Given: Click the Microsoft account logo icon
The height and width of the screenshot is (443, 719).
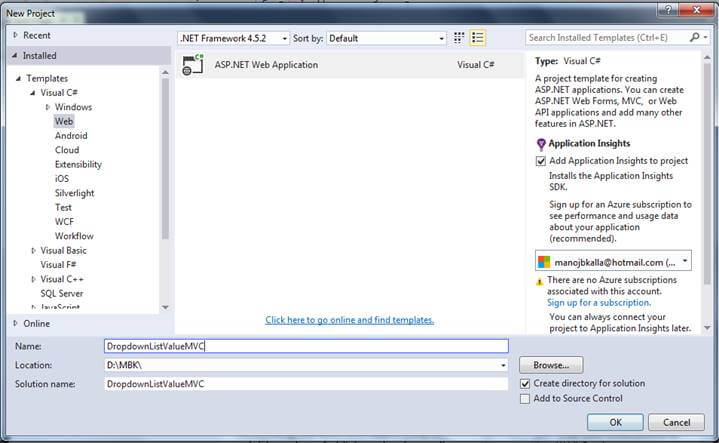Looking at the screenshot, I should (544, 262).
